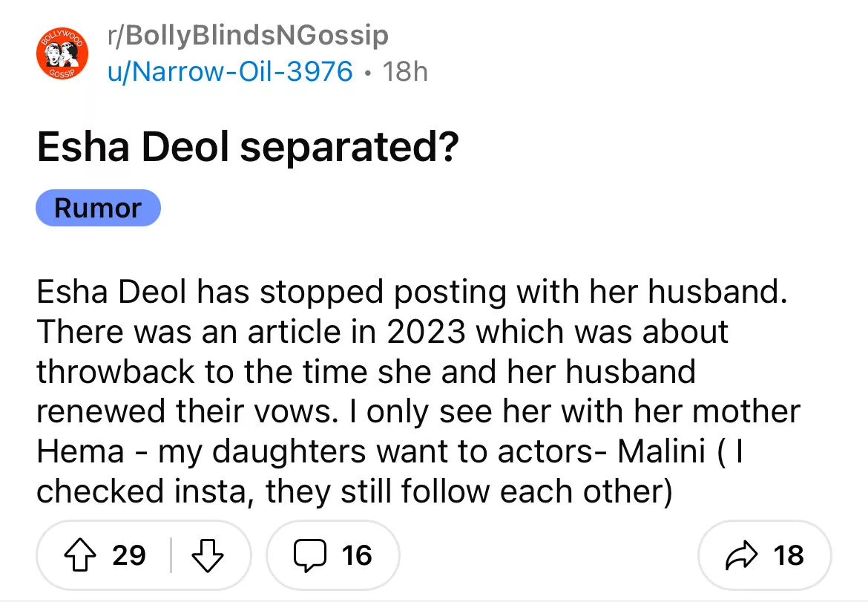Filter posts by the Rumor flair
Image resolution: width=868 pixels, height=602 pixels.
[x=98, y=208]
